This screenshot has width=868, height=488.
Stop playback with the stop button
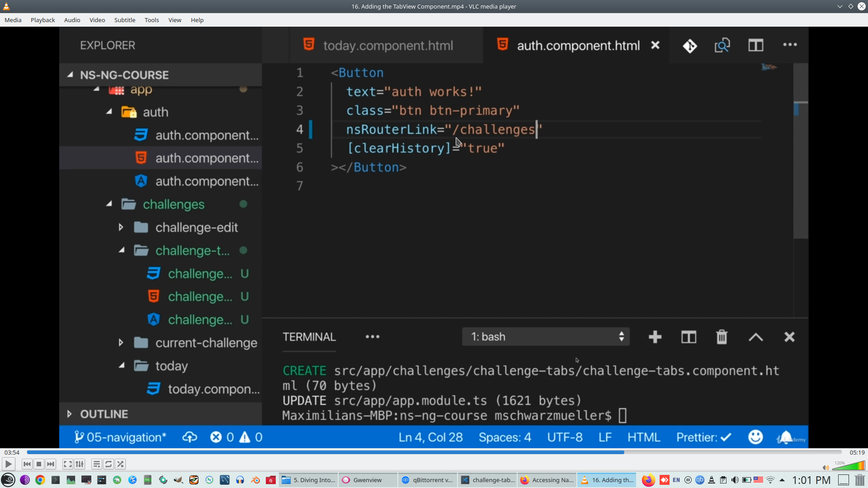(39, 464)
